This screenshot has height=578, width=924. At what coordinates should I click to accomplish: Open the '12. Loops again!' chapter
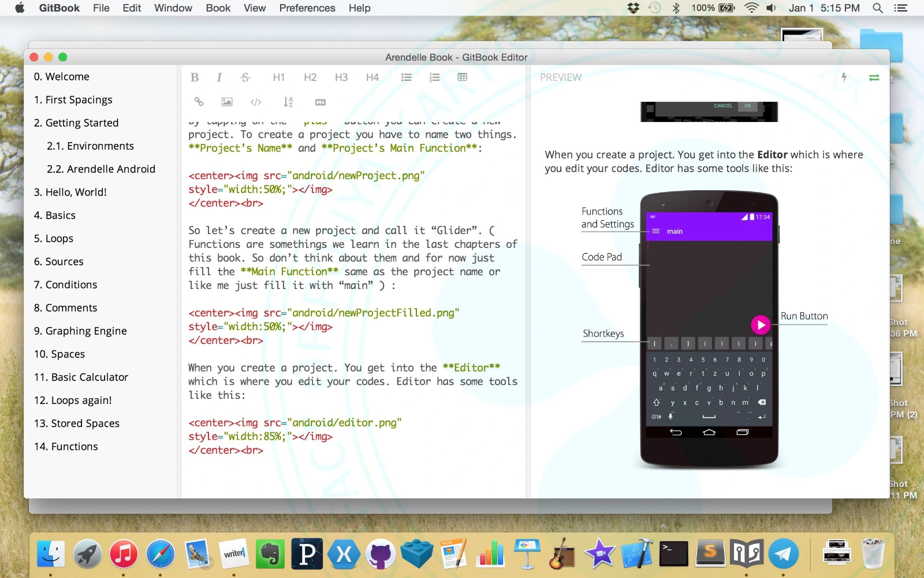[x=73, y=401]
